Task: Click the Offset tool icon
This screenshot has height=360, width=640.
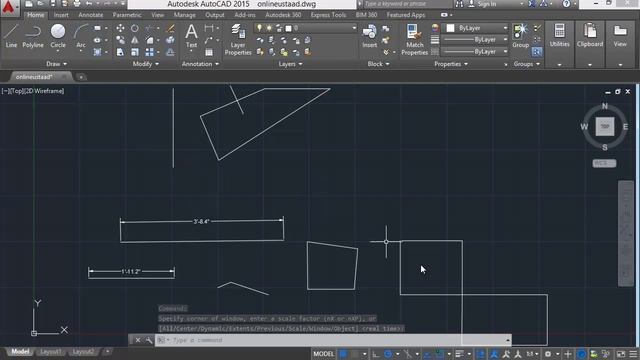Action: point(170,52)
